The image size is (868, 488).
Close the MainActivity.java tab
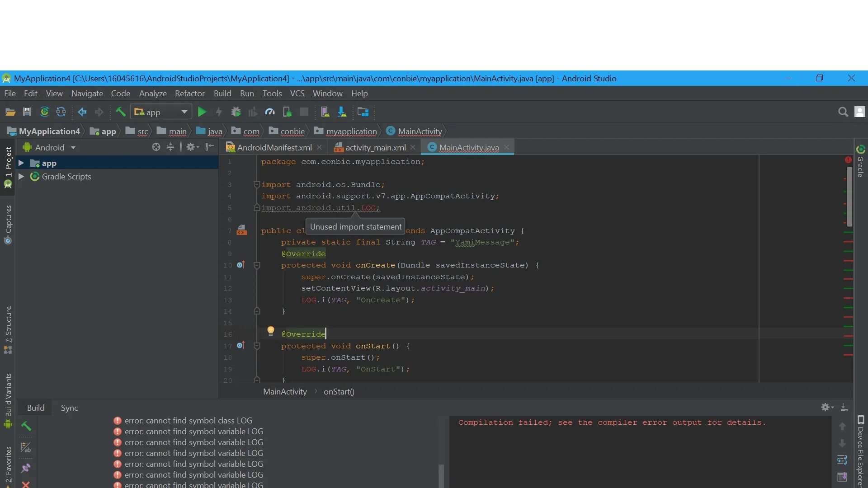506,147
